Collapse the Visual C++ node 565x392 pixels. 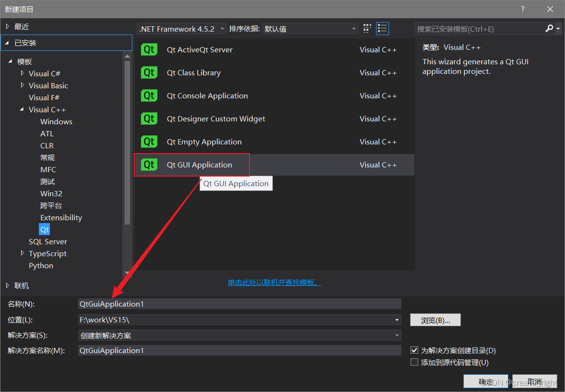pyautogui.click(x=22, y=109)
